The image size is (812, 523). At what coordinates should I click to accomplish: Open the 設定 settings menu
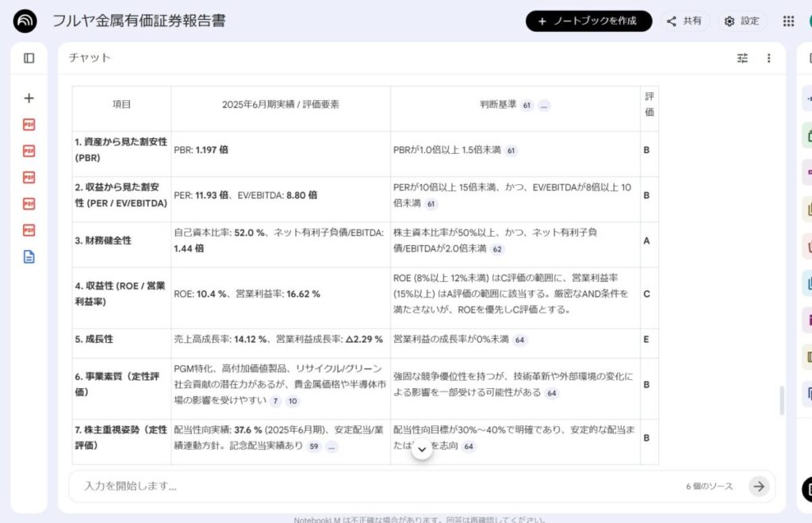(x=741, y=21)
